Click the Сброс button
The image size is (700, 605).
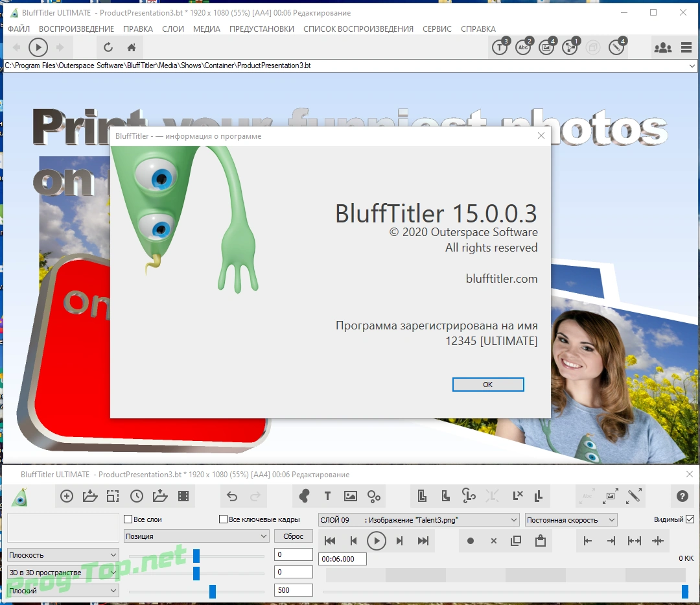(x=294, y=536)
